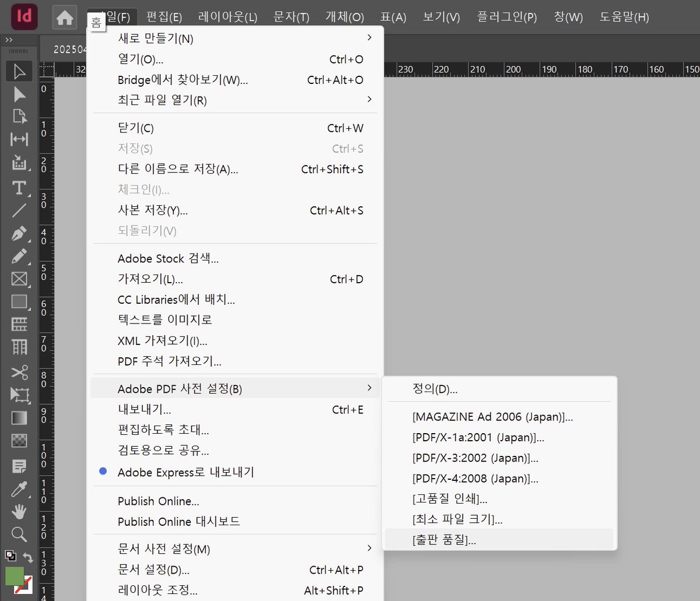Select the Note tool

[x=19, y=466]
